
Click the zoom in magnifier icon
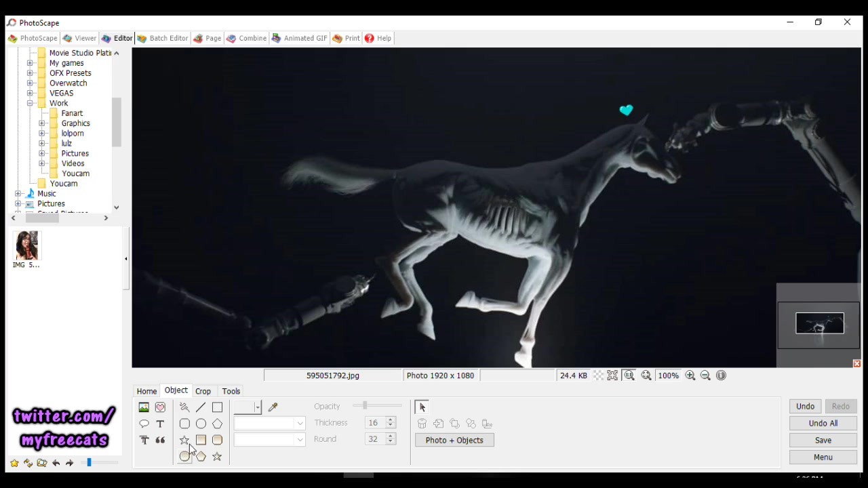(690, 375)
